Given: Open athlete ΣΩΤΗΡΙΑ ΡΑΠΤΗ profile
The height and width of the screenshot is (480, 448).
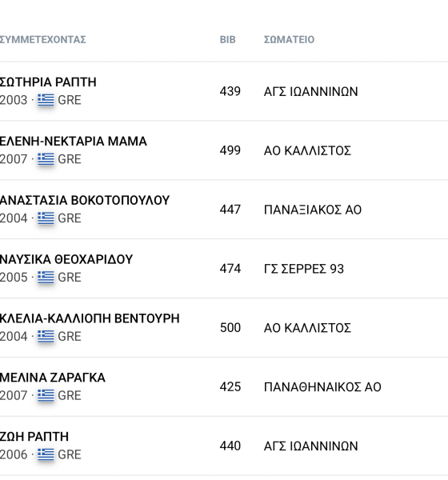Looking at the screenshot, I should coord(48,82).
